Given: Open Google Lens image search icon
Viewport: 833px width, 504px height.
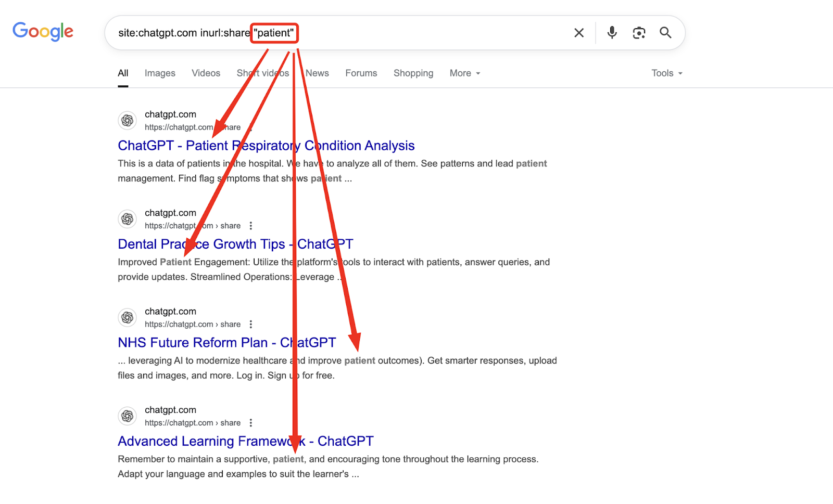Looking at the screenshot, I should 639,33.
